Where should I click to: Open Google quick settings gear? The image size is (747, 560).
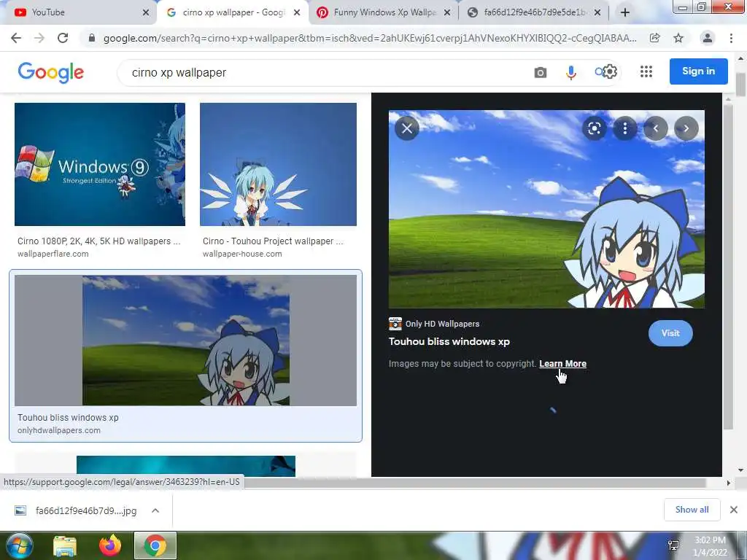tap(610, 72)
